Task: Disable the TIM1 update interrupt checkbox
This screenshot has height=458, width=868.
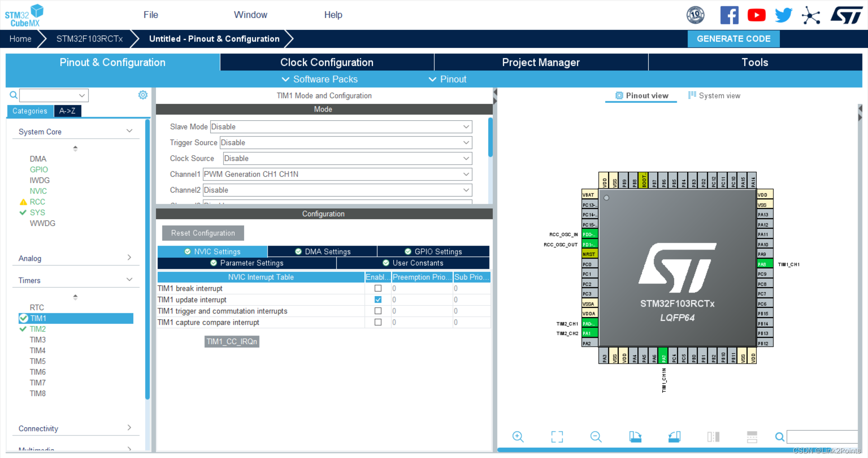Action: 378,300
